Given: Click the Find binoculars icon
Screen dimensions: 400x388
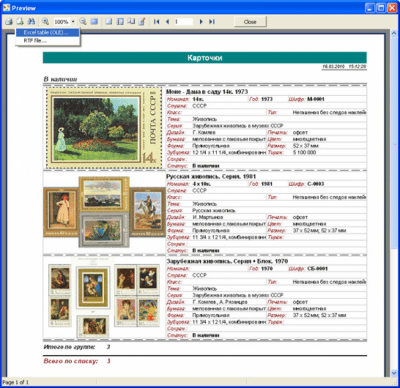Looking at the screenshot, I should click(31, 22).
